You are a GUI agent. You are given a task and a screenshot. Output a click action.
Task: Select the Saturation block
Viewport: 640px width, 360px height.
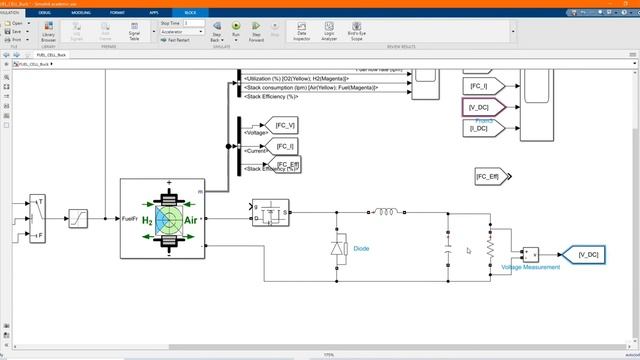click(78, 218)
